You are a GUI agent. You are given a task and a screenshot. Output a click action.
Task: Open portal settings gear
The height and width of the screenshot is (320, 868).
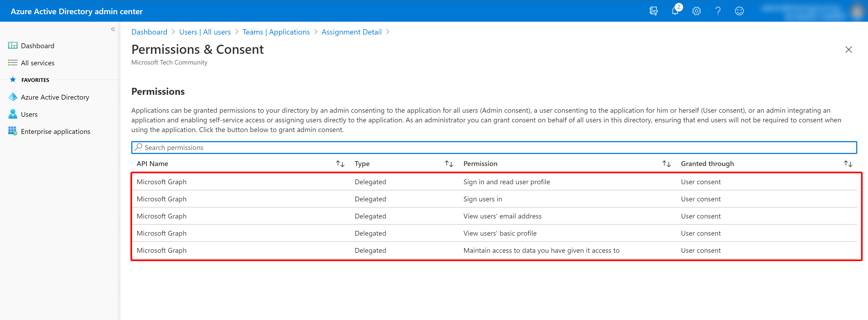click(697, 11)
